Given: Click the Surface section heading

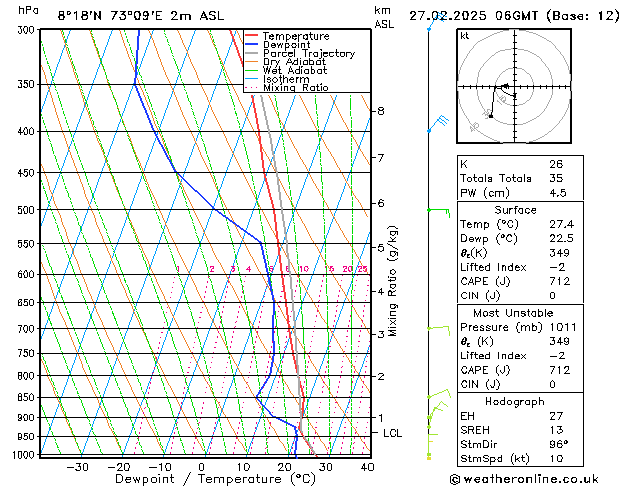Looking at the screenshot, I should click(515, 210).
